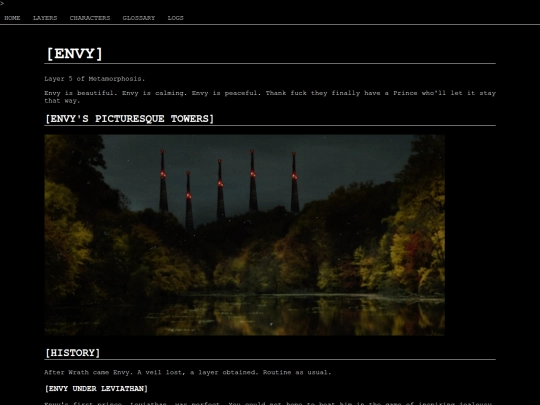Open the LAYERS navigation link

pos(45,18)
